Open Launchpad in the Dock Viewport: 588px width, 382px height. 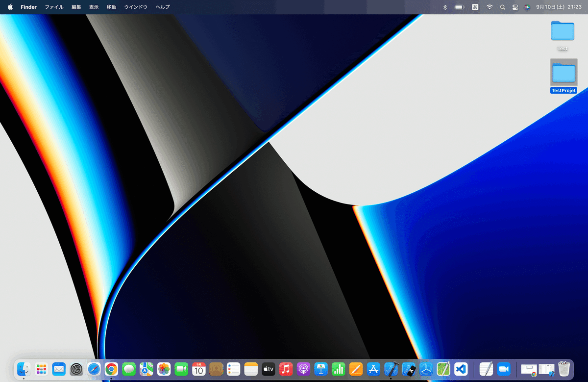[41, 369]
